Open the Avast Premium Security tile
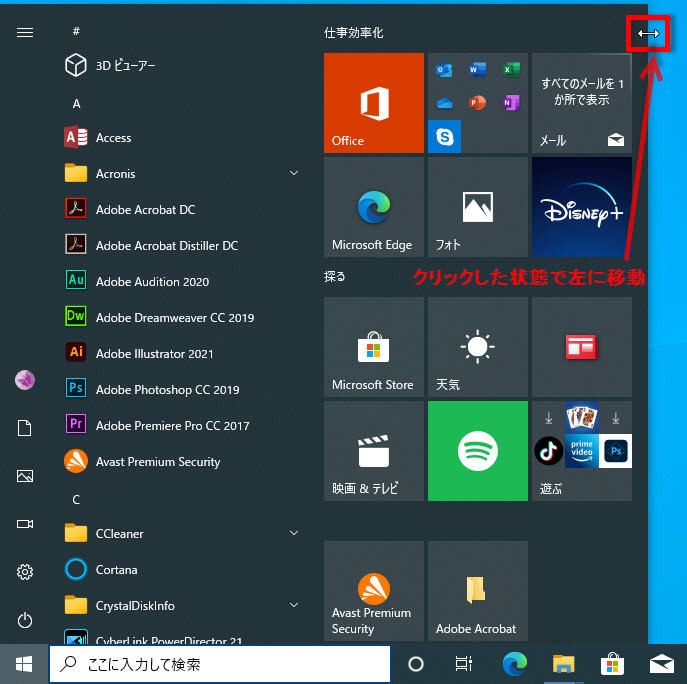The width and height of the screenshot is (687, 684). [x=374, y=591]
